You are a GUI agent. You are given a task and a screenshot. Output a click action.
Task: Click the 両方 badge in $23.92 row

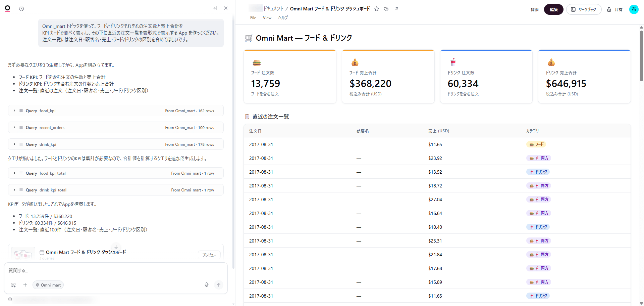tap(539, 158)
